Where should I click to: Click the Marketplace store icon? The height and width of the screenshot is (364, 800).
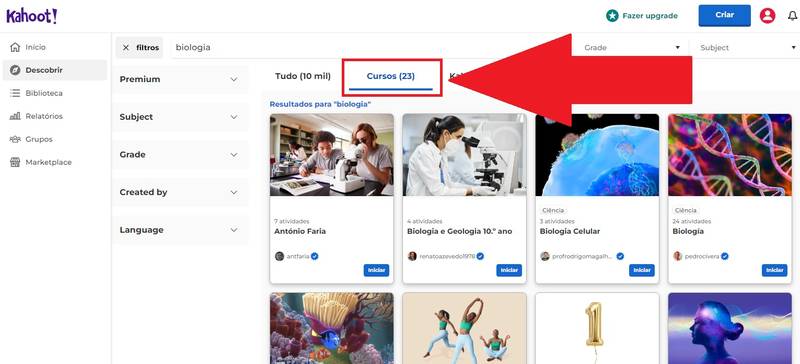point(15,162)
